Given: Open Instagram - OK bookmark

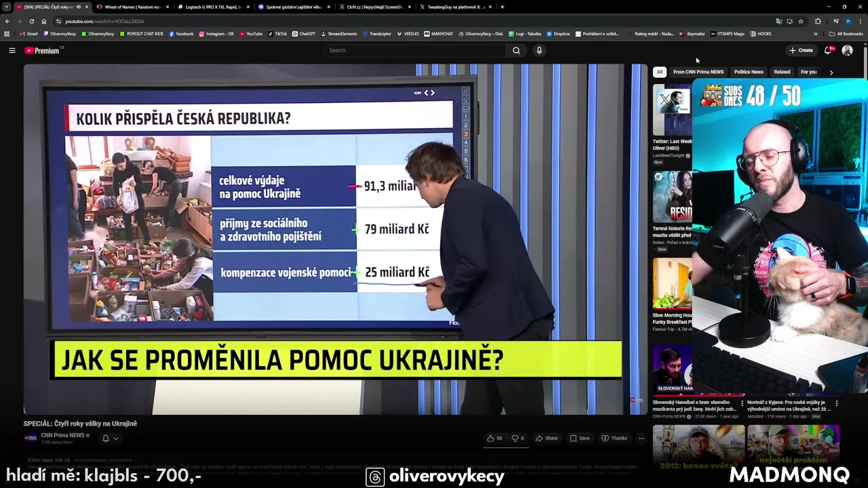Looking at the screenshot, I should click(216, 34).
